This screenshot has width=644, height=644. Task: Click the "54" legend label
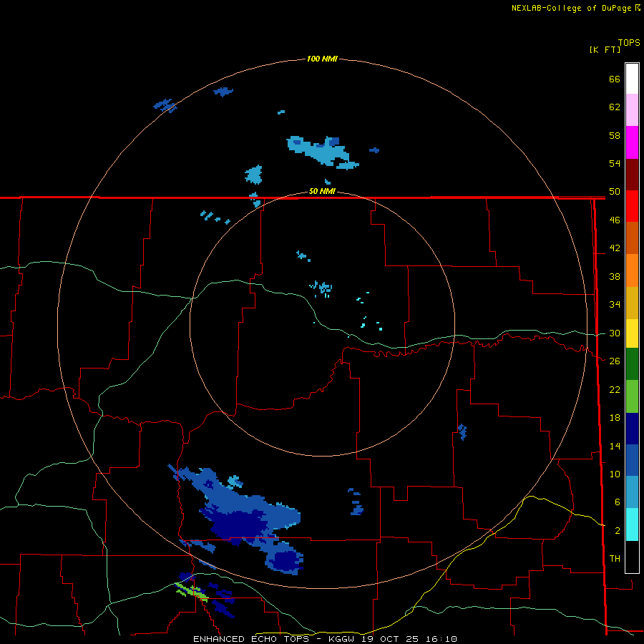point(615,163)
